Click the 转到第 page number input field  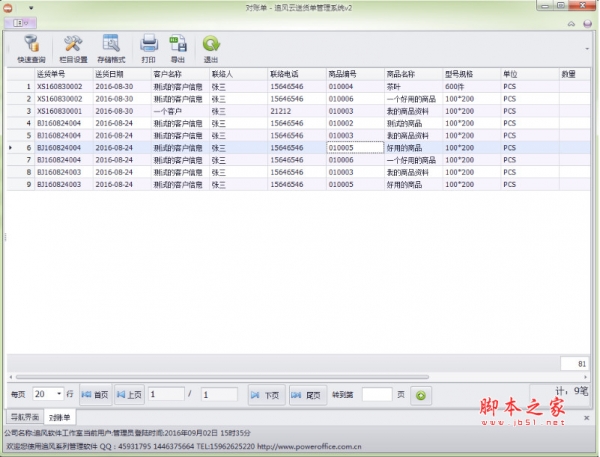click(377, 394)
